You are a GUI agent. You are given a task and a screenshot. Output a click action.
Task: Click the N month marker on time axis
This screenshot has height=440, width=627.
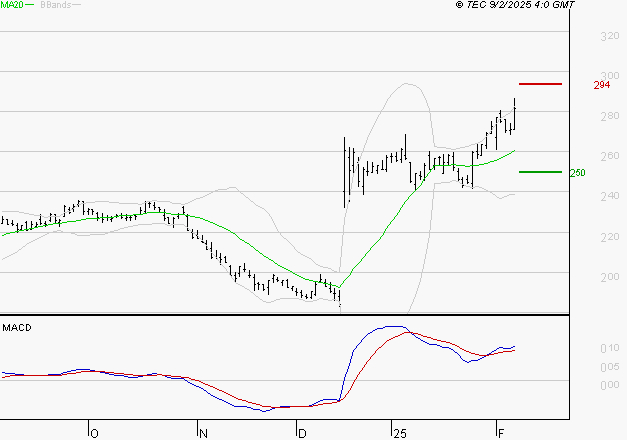(x=203, y=434)
